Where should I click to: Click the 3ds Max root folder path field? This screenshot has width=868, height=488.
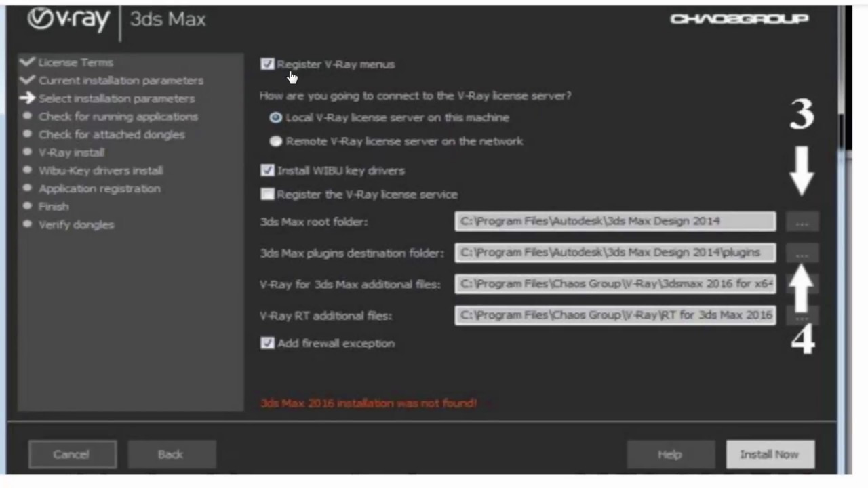[x=615, y=221]
